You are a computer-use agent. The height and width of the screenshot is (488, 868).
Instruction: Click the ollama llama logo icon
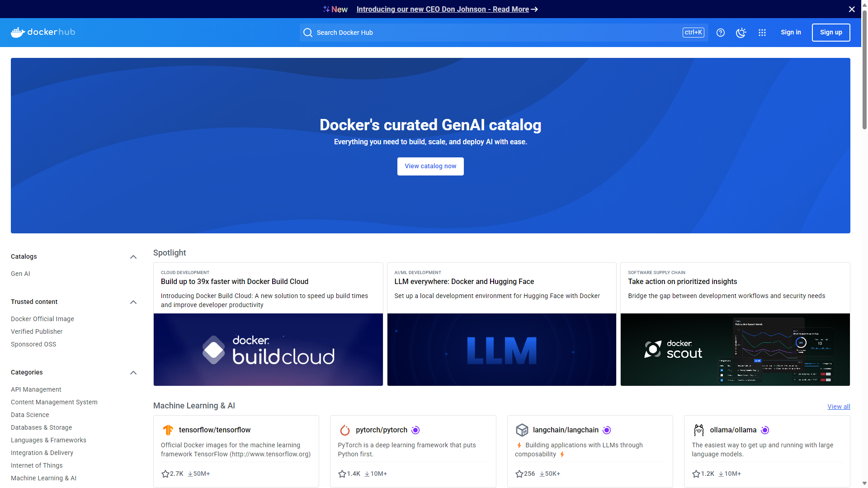tap(699, 430)
